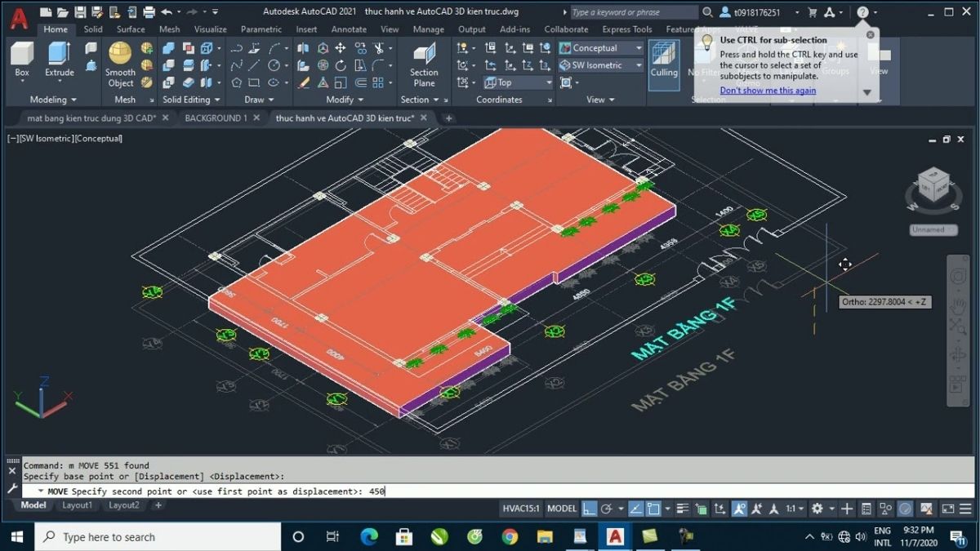Toggle Object Snap in status bar

click(x=653, y=509)
